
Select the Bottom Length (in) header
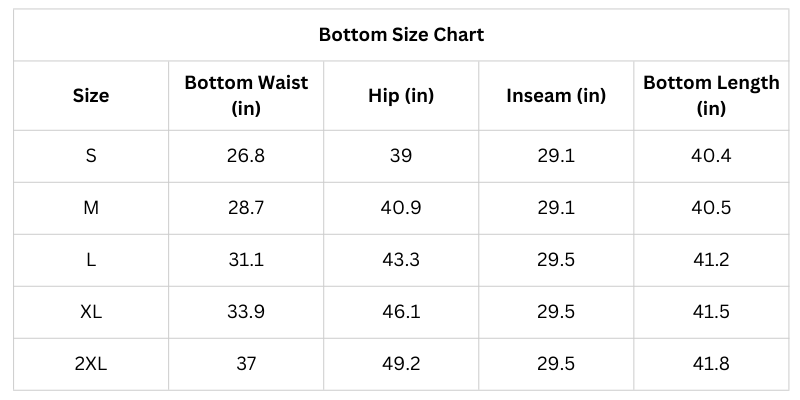pyautogui.click(x=711, y=96)
